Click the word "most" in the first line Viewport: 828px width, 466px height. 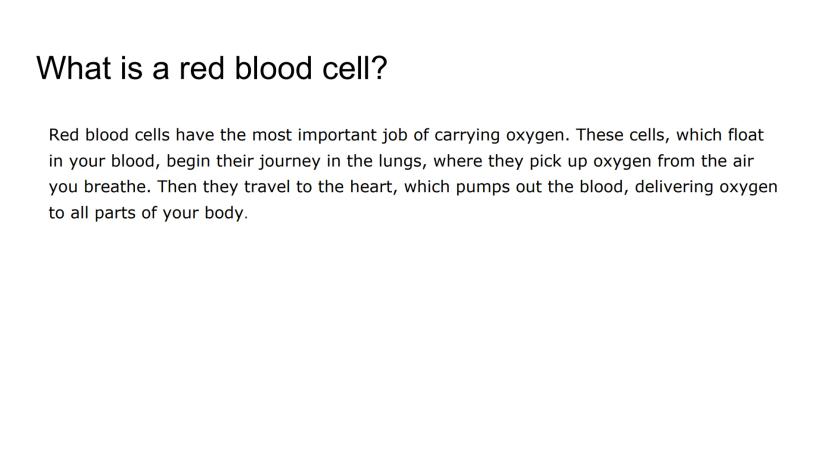tap(270, 134)
